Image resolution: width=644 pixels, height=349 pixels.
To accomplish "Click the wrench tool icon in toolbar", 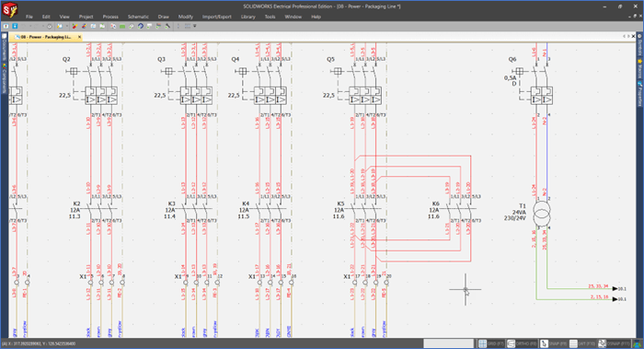I will pyautogui.click(x=167, y=26).
